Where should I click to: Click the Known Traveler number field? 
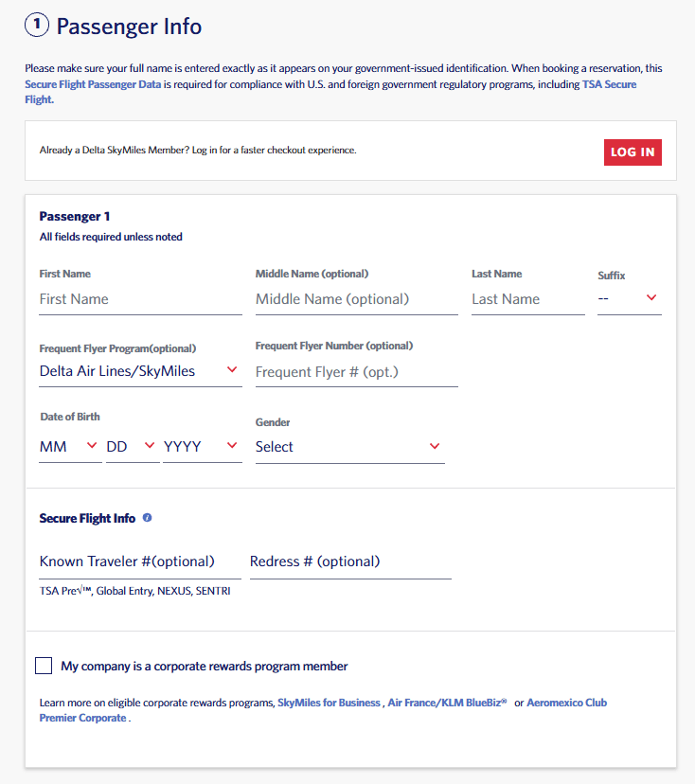tap(139, 561)
